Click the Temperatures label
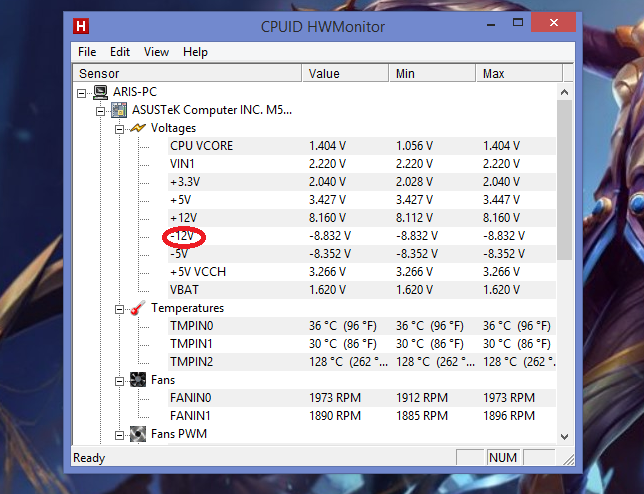The image size is (644, 494). (188, 308)
